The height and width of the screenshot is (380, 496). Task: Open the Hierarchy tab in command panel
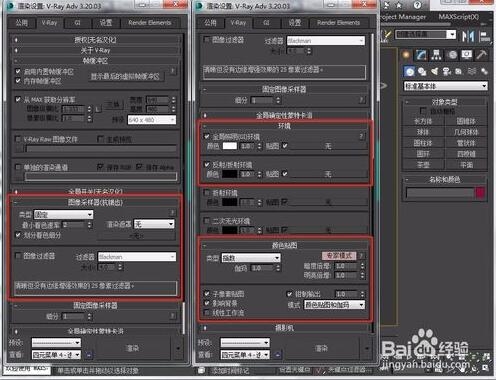point(436,55)
